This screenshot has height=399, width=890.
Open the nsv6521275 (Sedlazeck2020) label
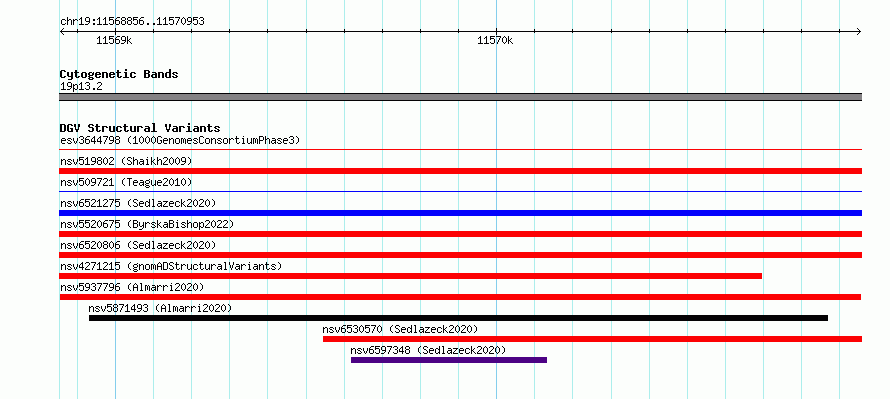138,203
